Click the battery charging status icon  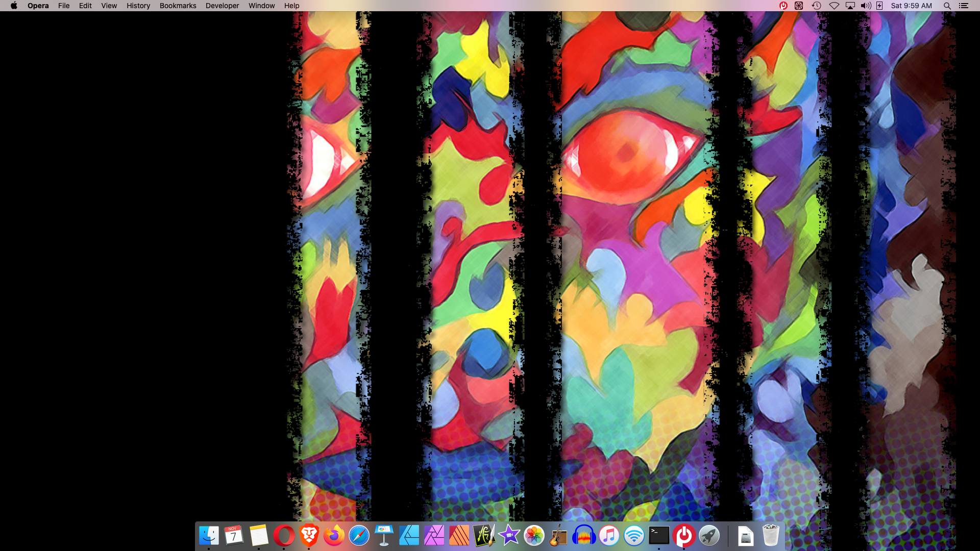click(x=879, y=6)
